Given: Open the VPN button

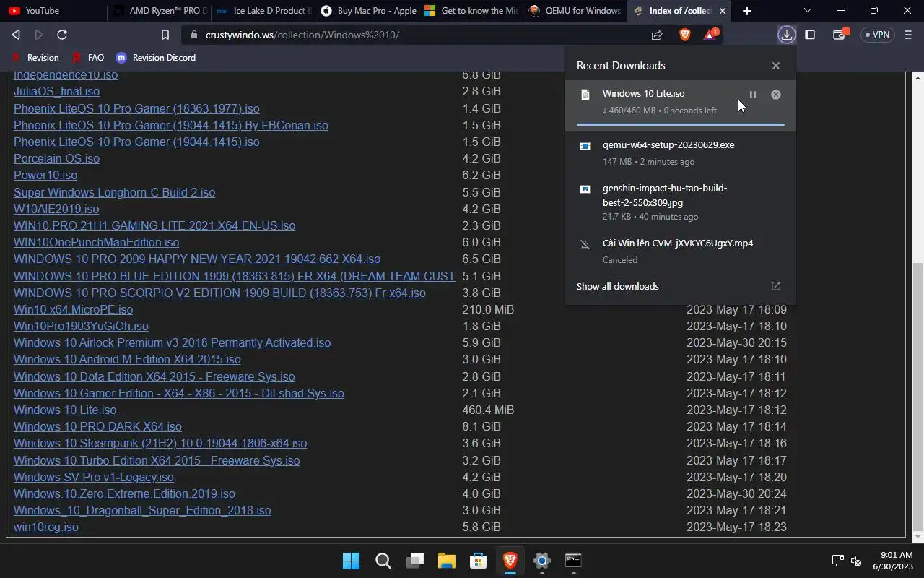Looking at the screenshot, I should (x=876, y=35).
